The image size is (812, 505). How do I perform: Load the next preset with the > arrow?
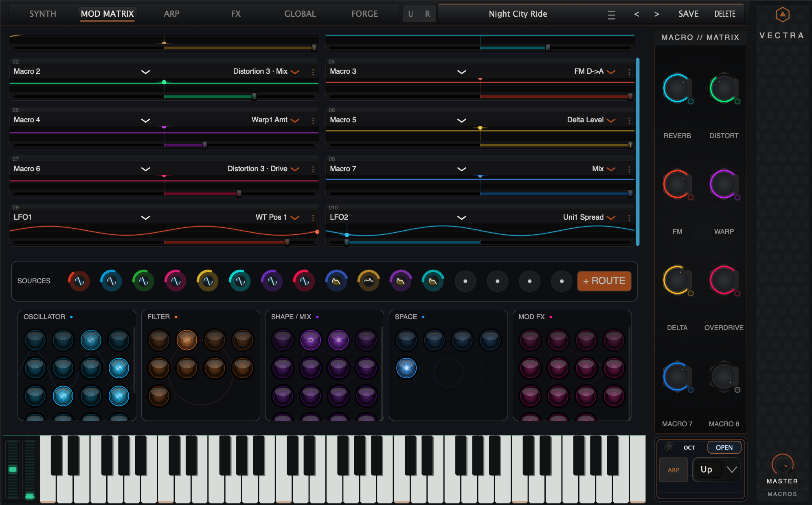pyautogui.click(x=656, y=14)
